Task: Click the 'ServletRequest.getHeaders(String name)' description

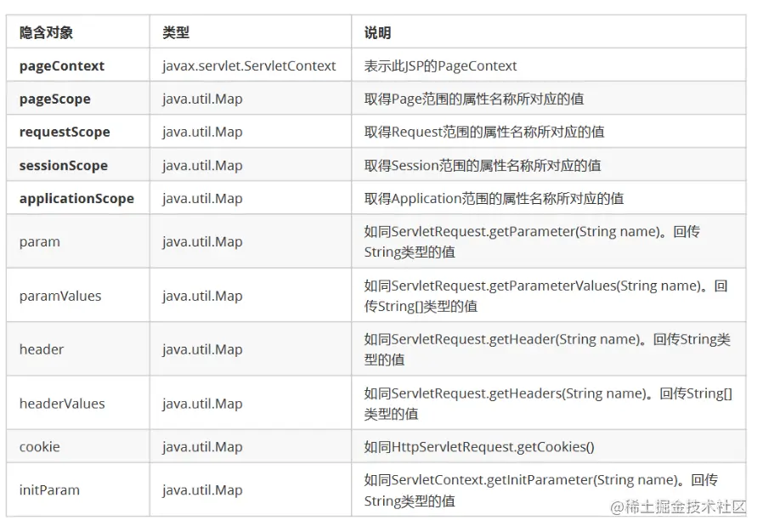Action: 548,404
